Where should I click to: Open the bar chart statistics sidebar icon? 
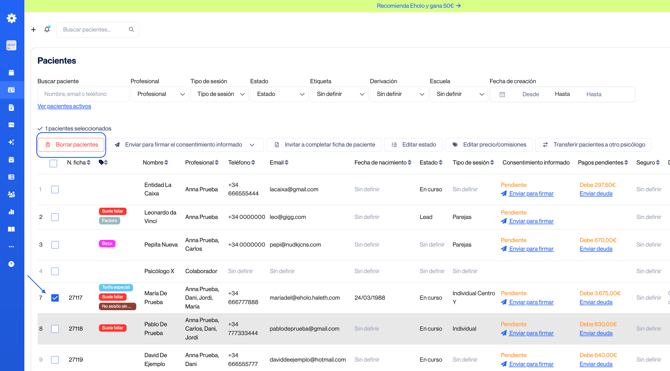(x=12, y=212)
